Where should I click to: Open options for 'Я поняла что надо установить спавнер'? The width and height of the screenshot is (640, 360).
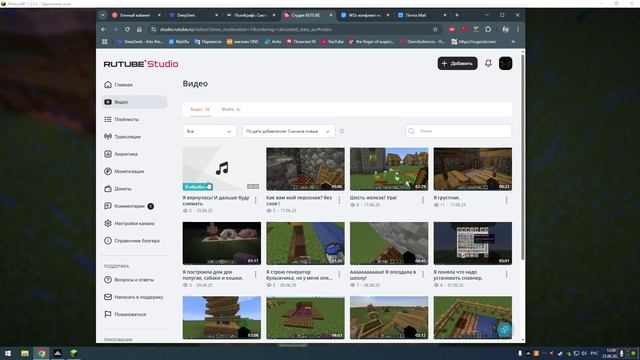point(507,274)
